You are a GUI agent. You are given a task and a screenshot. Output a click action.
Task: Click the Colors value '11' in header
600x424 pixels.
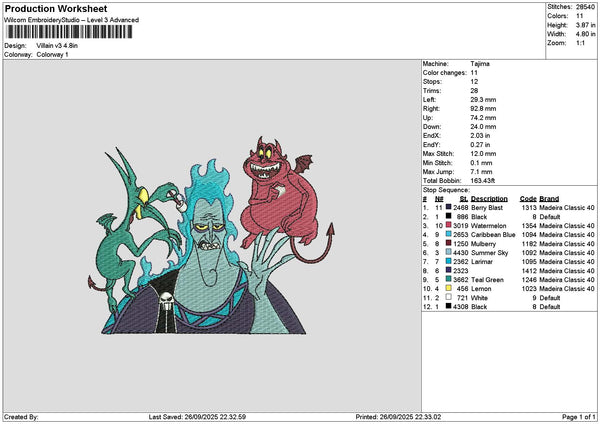click(580, 16)
